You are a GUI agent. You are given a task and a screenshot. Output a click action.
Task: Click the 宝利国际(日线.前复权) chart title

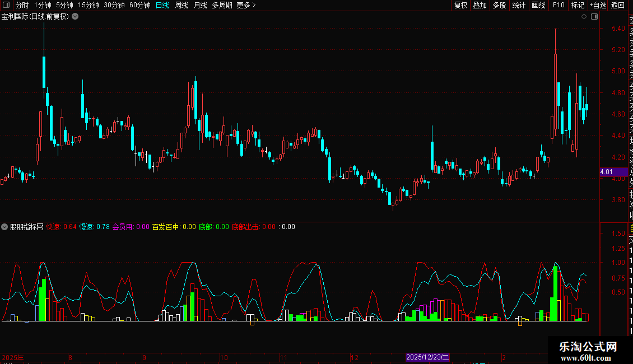[35, 17]
